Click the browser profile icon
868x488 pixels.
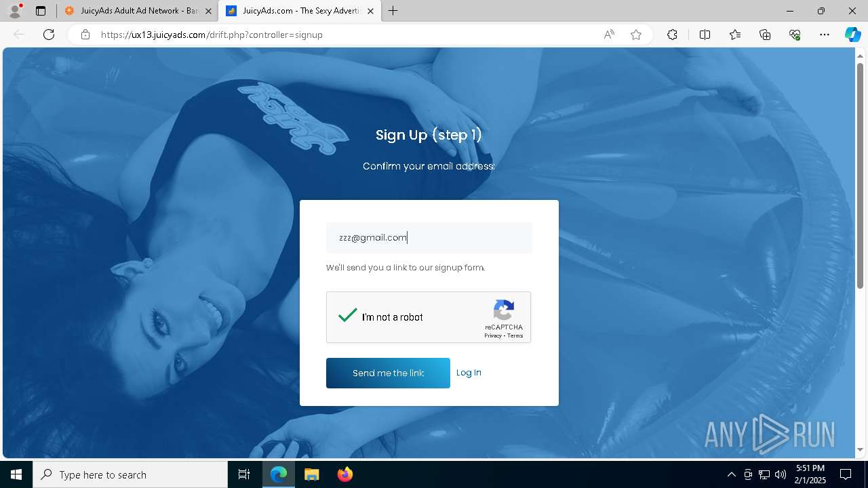point(15,11)
